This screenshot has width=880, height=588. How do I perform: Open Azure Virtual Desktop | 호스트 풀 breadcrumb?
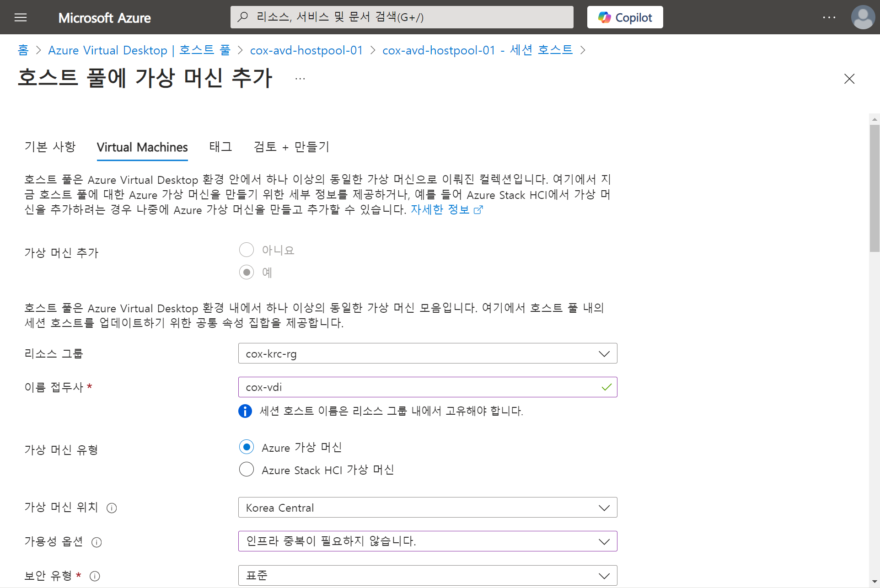139,50
